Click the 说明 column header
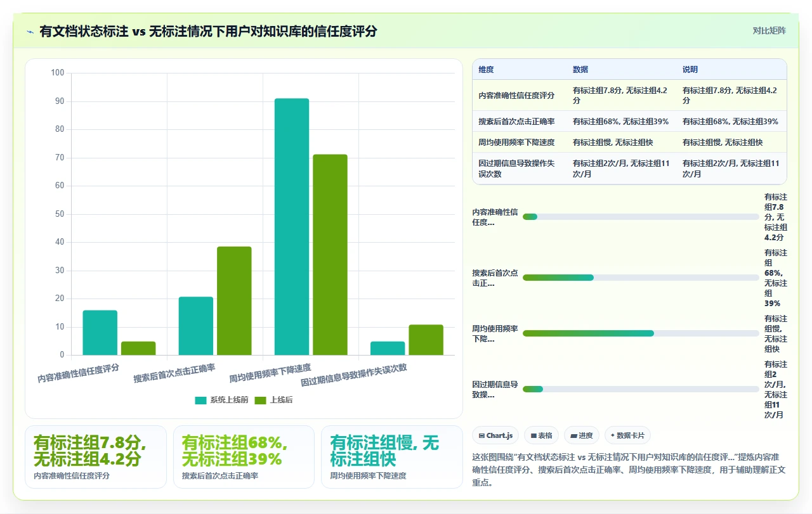812x514 pixels. [x=690, y=70]
